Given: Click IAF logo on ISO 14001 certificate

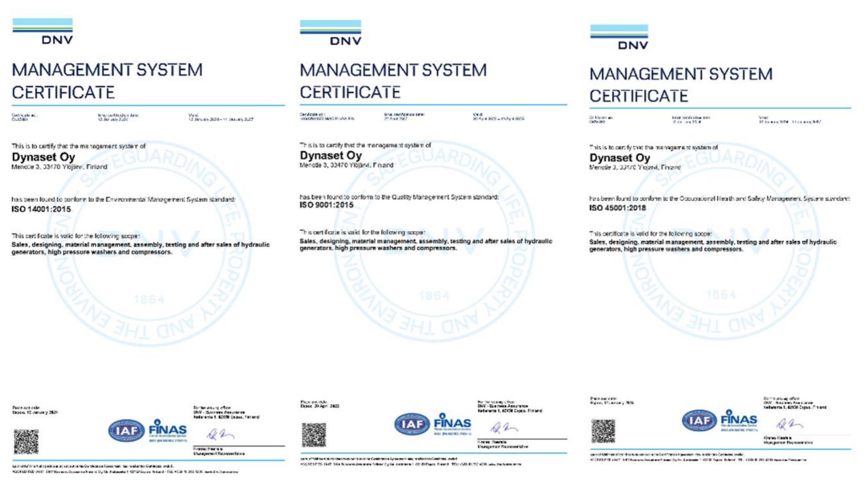Looking at the screenshot, I should pyautogui.click(x=126, y=431).
